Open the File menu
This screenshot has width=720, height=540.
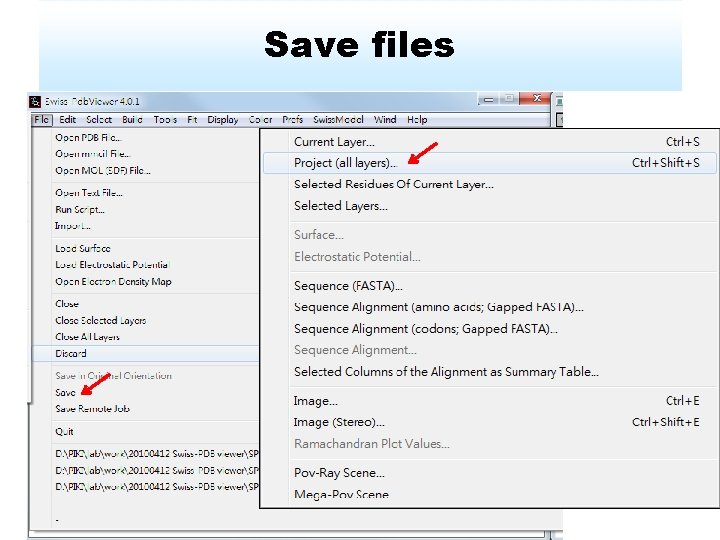[42, 120]
